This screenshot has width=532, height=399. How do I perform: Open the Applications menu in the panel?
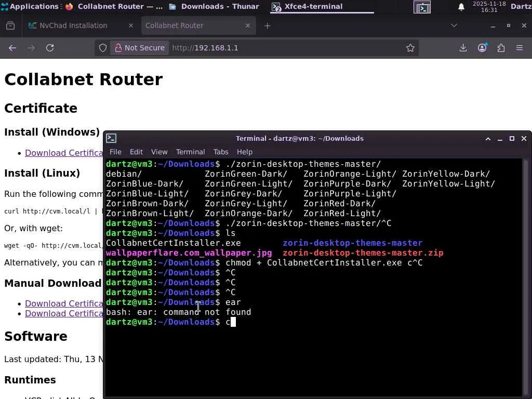(30, 6)
